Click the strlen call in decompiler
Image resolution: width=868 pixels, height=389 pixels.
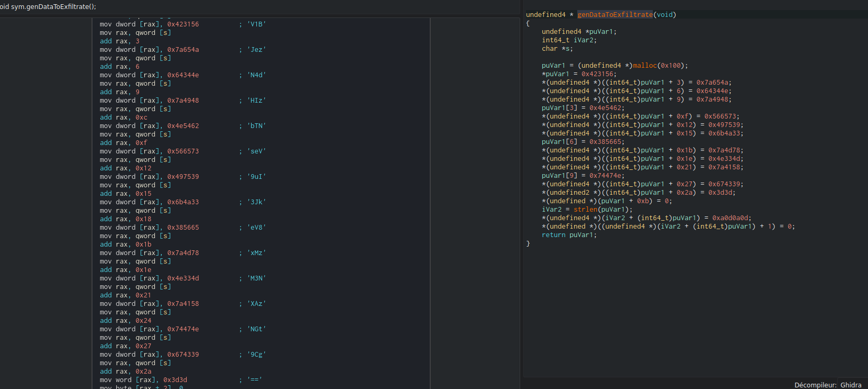(x=585, y=210)
